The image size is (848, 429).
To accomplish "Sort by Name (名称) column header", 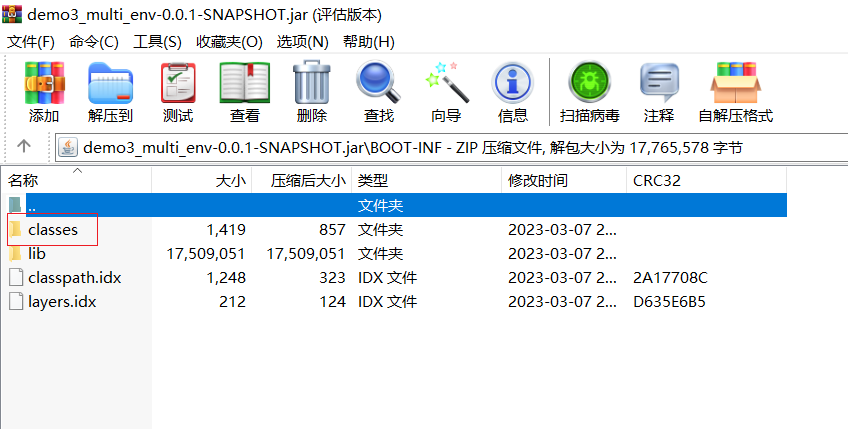I will pos(24,181).
